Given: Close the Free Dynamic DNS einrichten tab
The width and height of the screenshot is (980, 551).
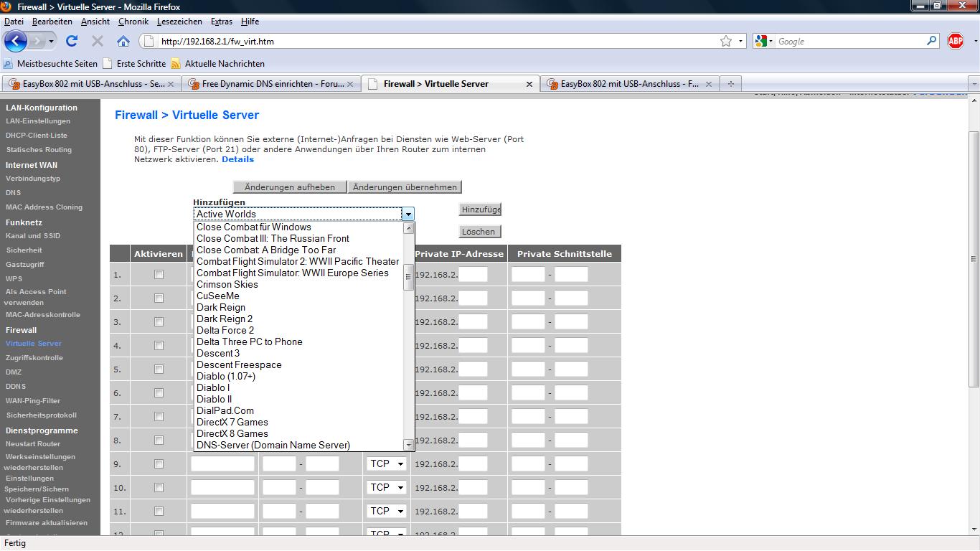Looking at the screenshot, I should (350, 84).
